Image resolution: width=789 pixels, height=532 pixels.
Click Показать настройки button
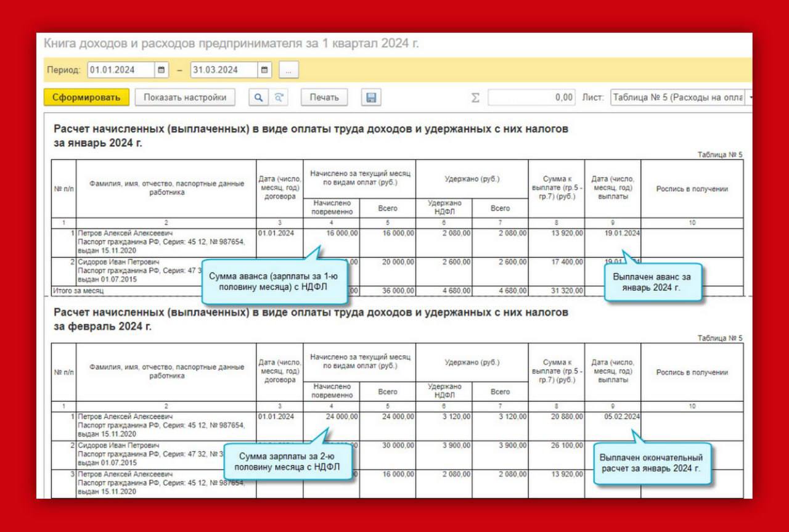click(185, 97)
